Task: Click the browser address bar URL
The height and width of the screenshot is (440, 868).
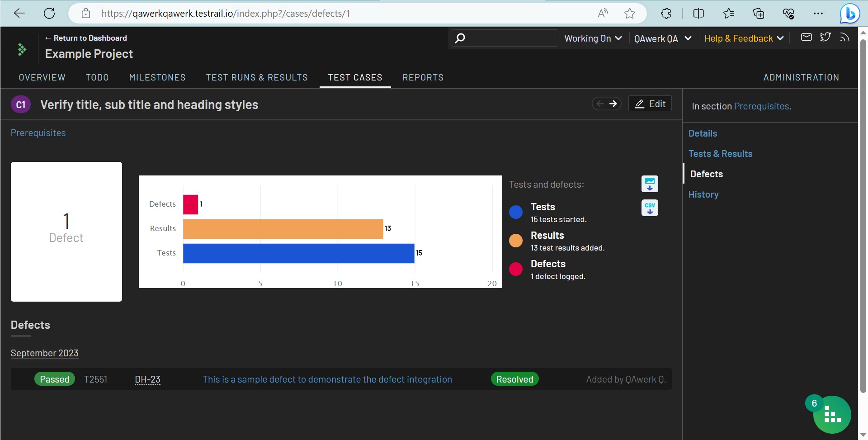Action: click(x=226, y=14)
